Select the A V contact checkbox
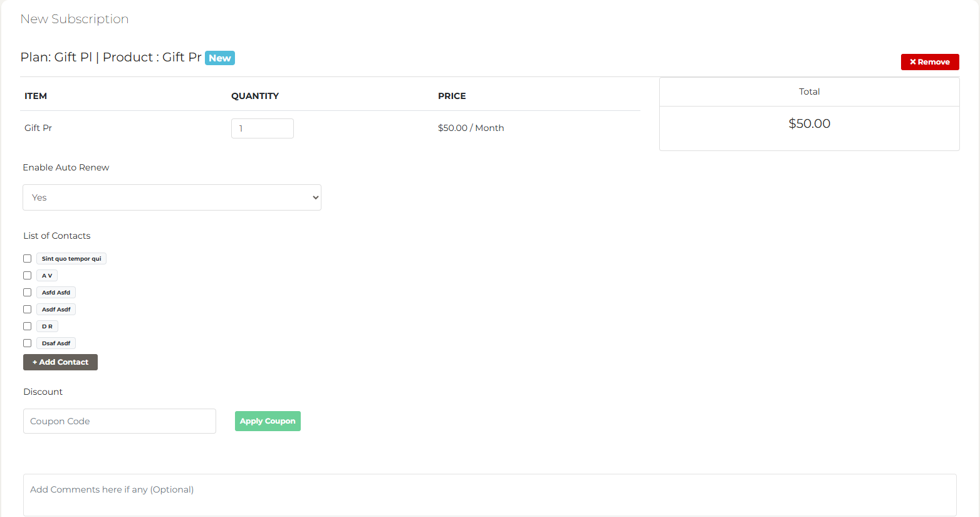This screenshot has width=980, height=517. tap(27, 275)
